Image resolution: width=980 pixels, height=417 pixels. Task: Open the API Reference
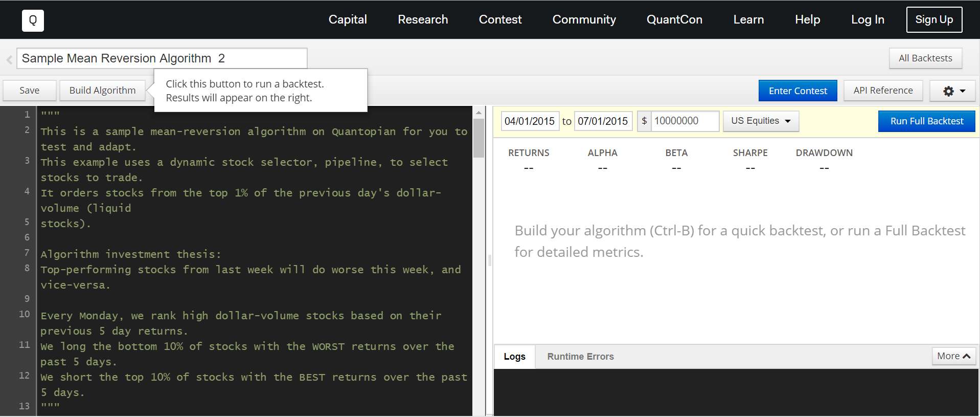[883, 91]
